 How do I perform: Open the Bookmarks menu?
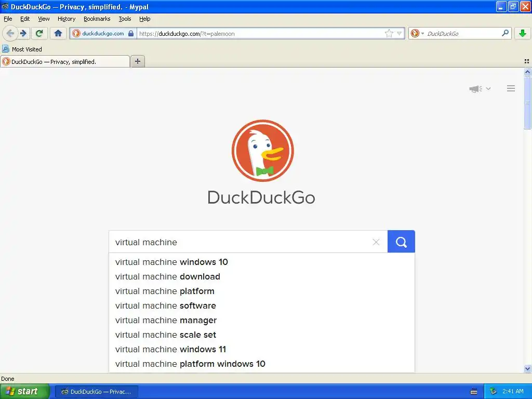(x=97, y=19)
